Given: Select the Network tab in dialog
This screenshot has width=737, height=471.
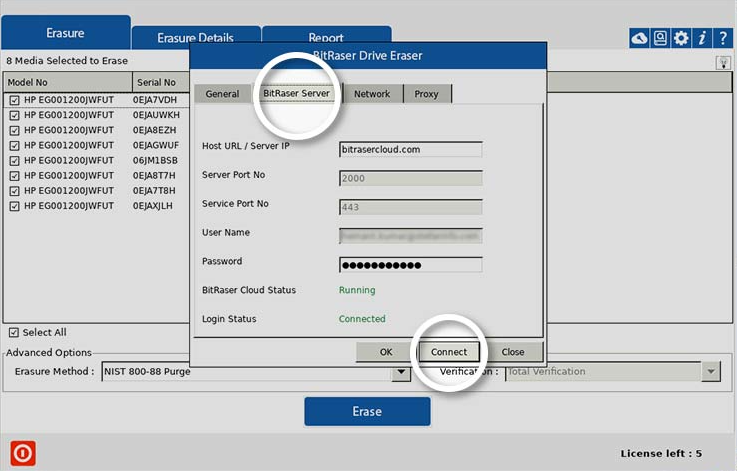Looking at the screenshot, I should tap(372, 94).
